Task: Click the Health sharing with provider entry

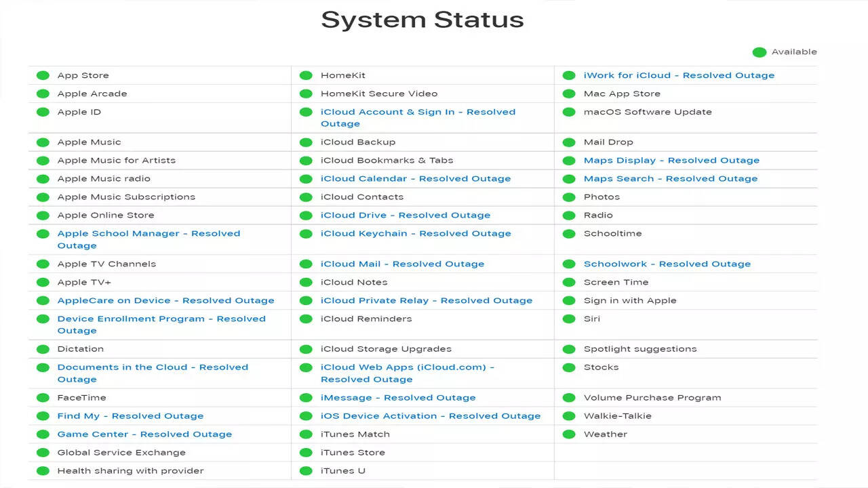Action: click(130, 471)
